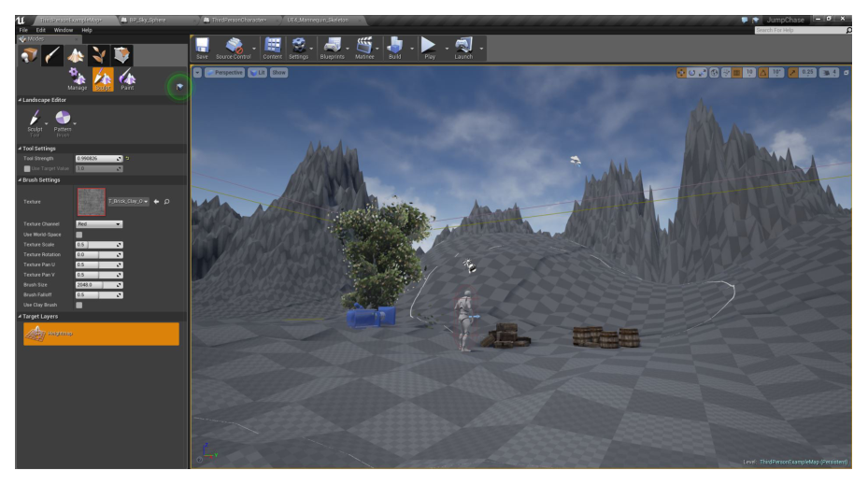Open the Window menu
868x485 pixels.
pos(64,30)
